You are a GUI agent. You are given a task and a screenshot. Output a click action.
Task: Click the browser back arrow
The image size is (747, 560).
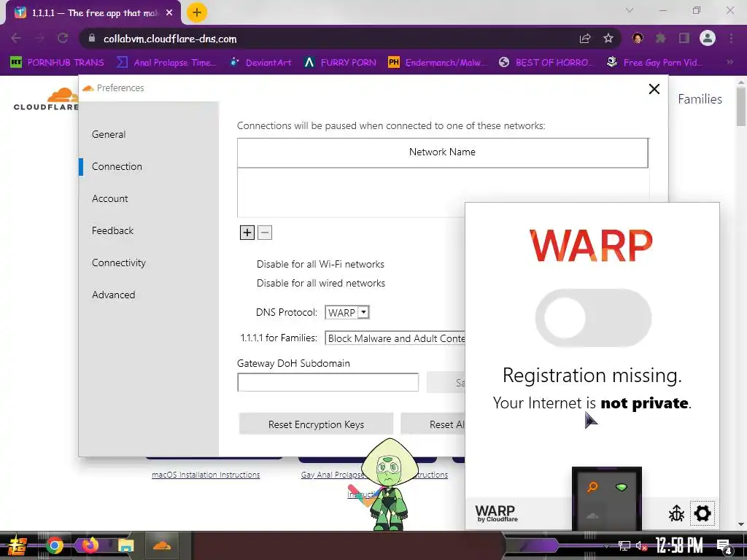click(16, 38)
